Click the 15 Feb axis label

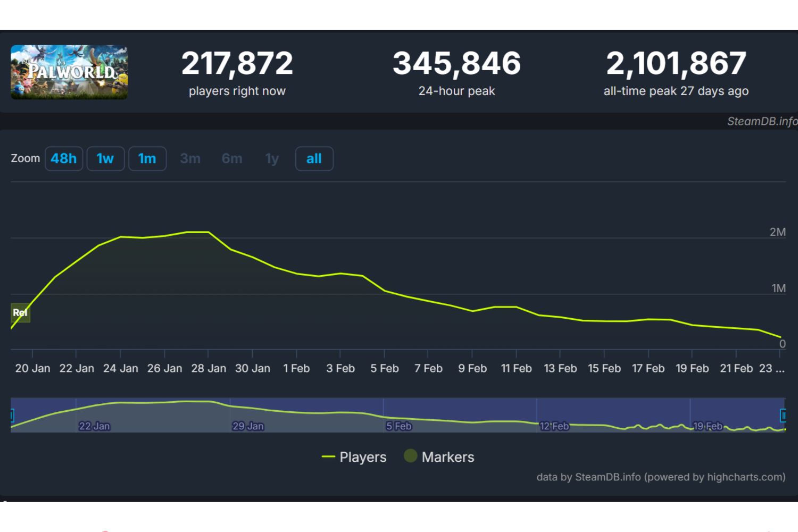click(x=604, y=368)
